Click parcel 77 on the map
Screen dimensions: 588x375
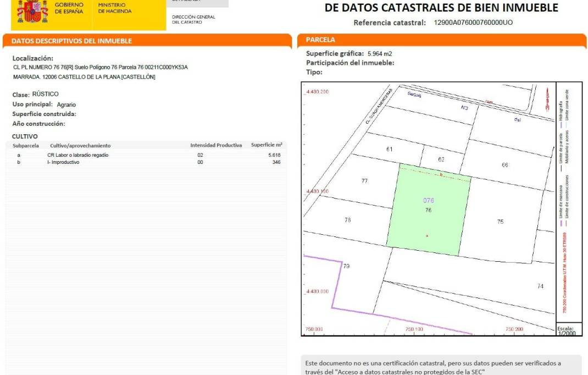[364, 181]
